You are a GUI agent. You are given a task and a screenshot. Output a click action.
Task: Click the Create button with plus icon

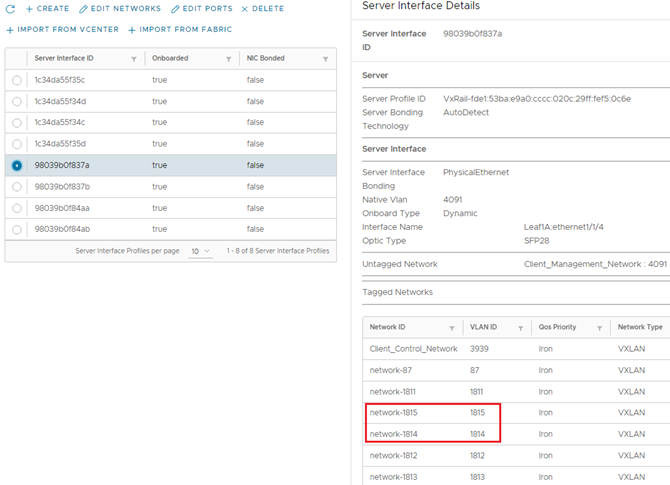point(47,9)
